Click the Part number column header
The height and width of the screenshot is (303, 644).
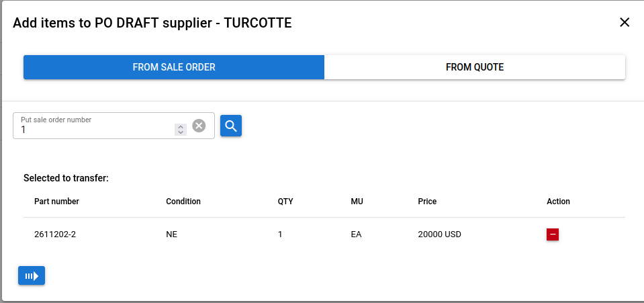pyautogui.click(x=56, y=202)
